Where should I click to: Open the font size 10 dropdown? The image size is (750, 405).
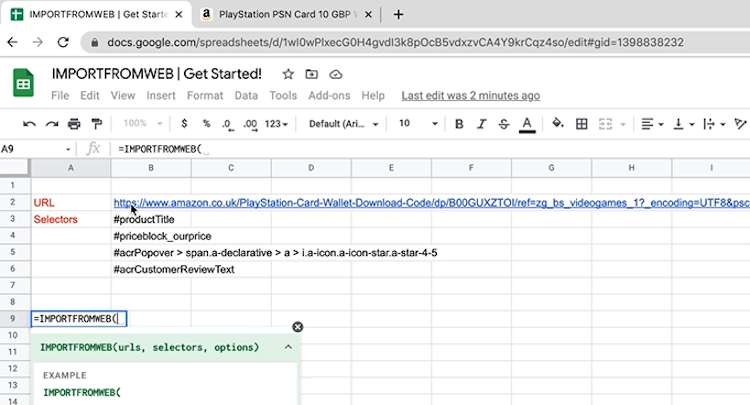click(x=418, y=124)
